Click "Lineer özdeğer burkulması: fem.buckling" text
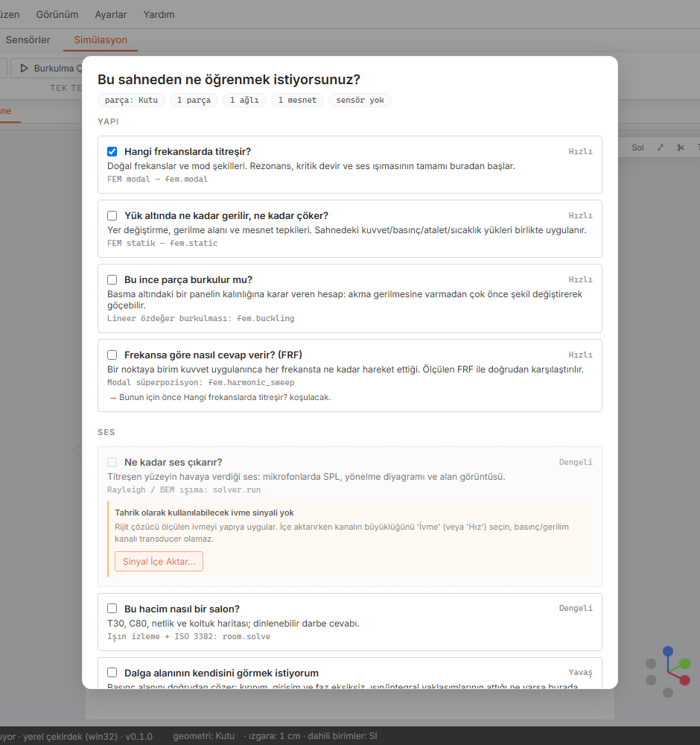 201,318
